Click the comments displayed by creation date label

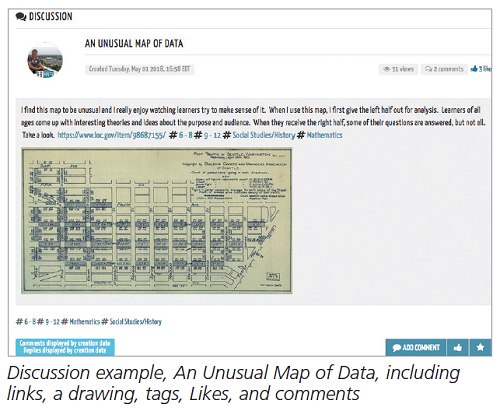pos(65,347)
